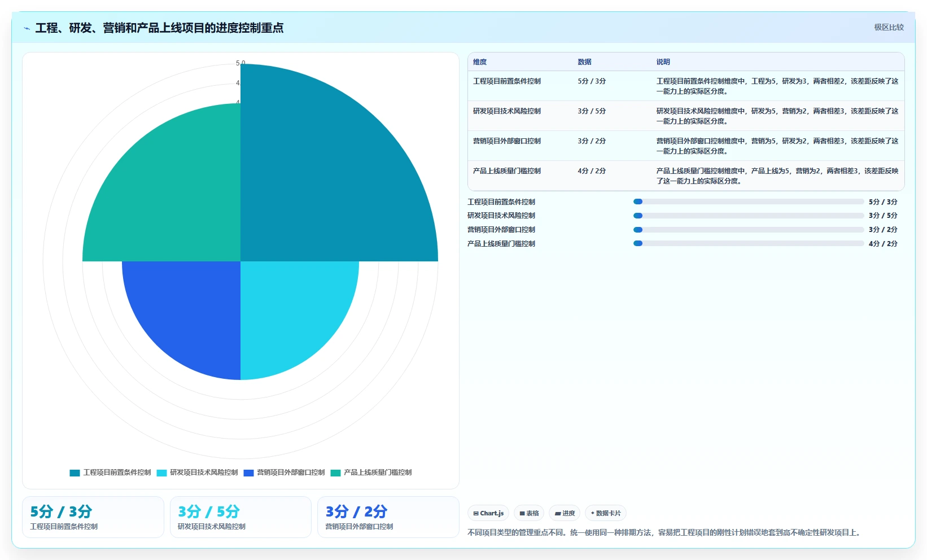927x560 pixels.
Task: Click the 数据 column header
Action: 584,62
